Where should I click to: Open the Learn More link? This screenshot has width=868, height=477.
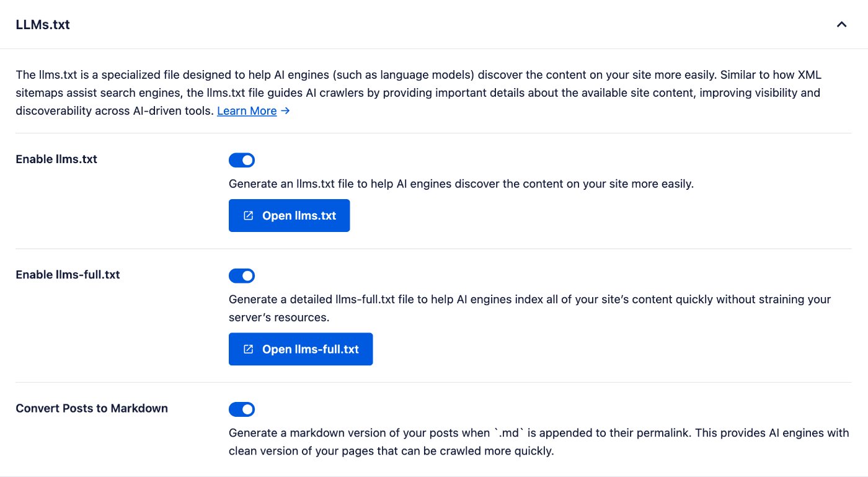(x=247, y=111)
